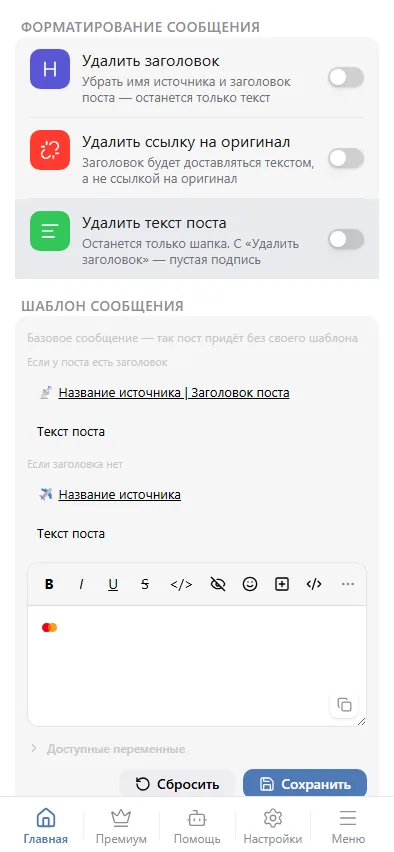
Task: Turn on the Удалить текст поста switch
Action: coord(346,239)
